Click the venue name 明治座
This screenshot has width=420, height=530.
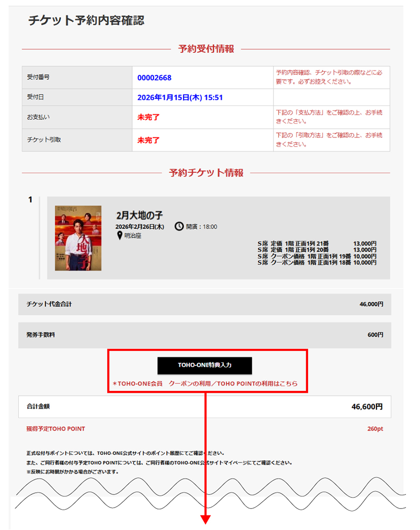(x=133, y=236)
